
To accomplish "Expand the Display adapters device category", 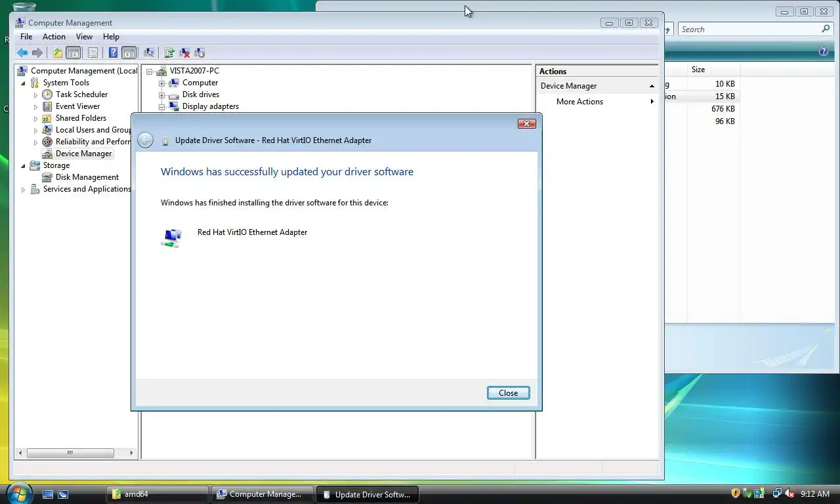I will pyautogui.click(x=161, y=107).
